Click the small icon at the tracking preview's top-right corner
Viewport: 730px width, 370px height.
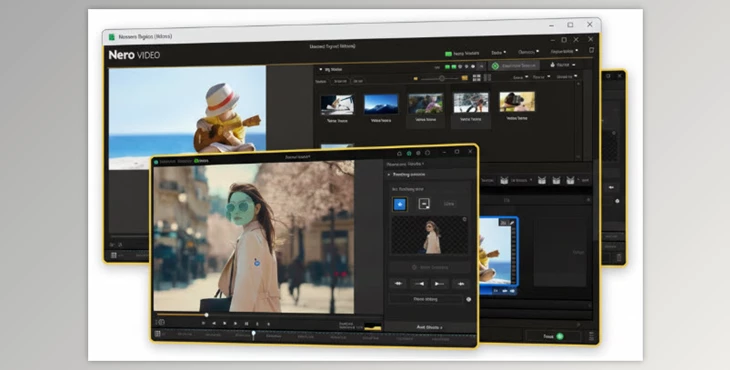tap(464, 219)
